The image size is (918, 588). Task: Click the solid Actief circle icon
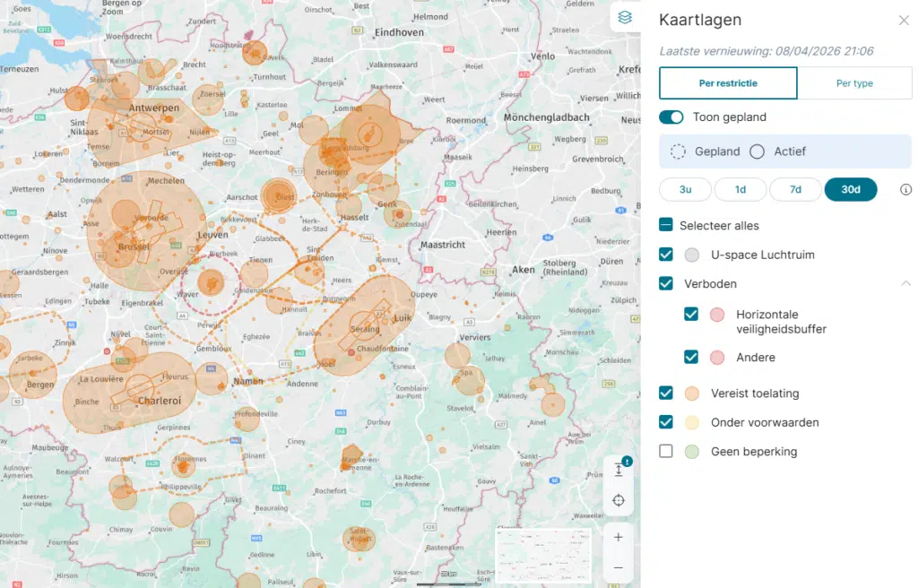(x=757, y=151)
